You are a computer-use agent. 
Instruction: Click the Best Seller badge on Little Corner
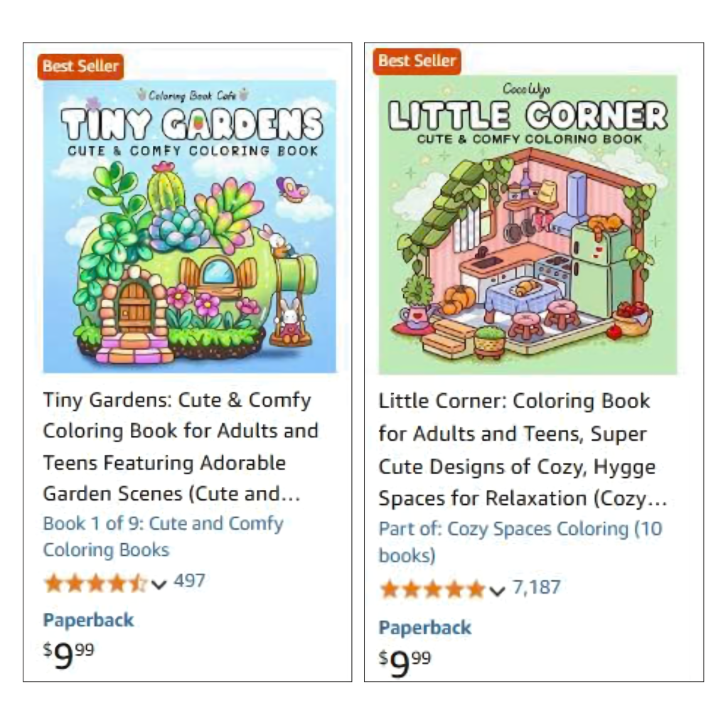(x=417, y=61)
